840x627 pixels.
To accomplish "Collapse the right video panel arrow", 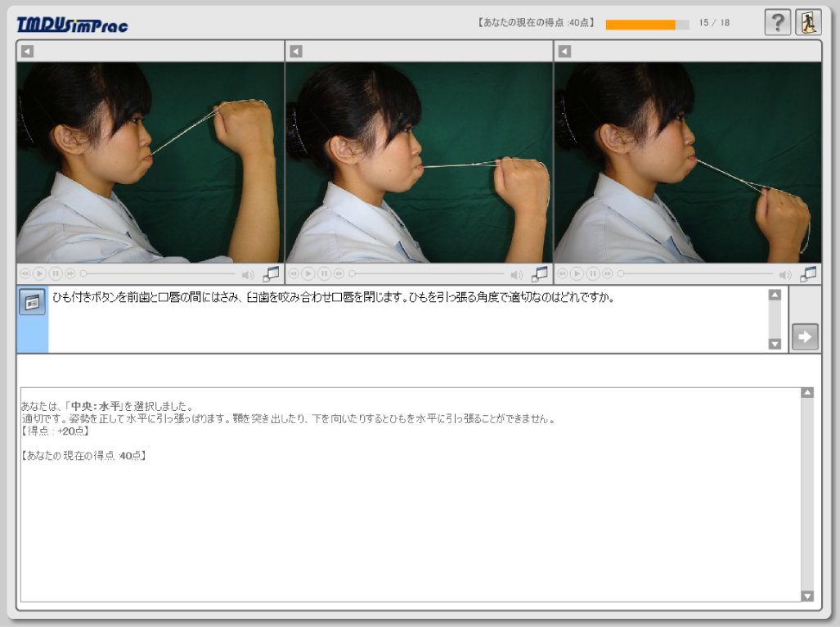I will pyautogui.click(x=564, y=52).
